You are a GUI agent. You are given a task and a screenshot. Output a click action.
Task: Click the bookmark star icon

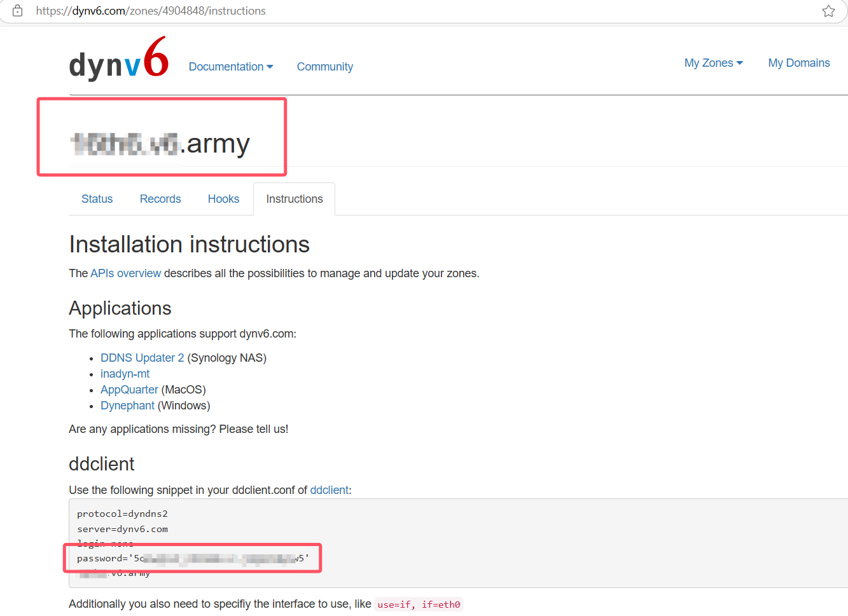(x=828, y=11)
